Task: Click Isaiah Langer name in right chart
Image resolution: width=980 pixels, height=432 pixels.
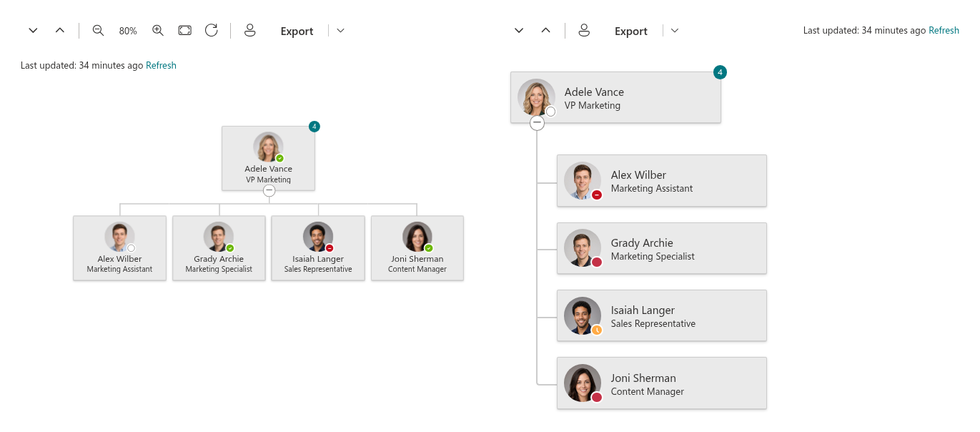Action: (x=643, y=310)
